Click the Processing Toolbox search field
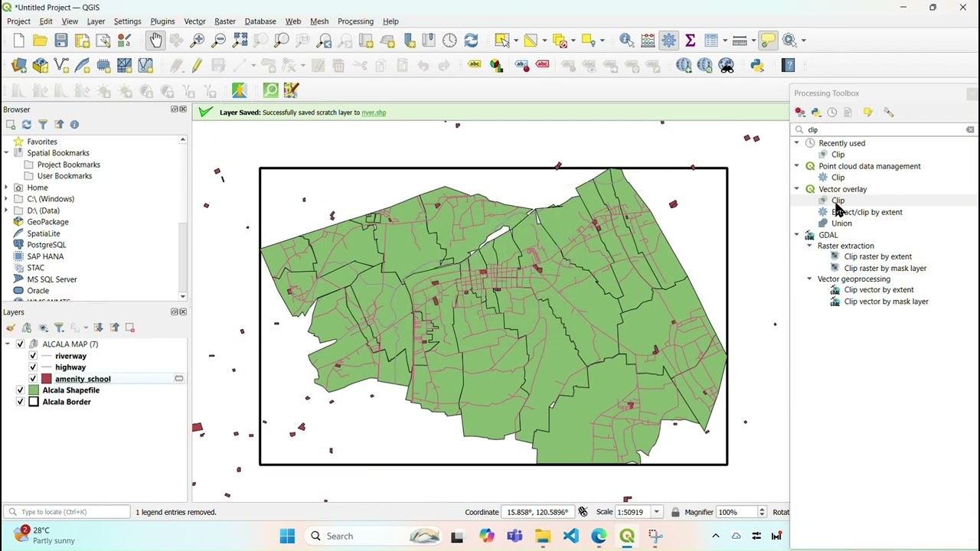 [884, 130]
